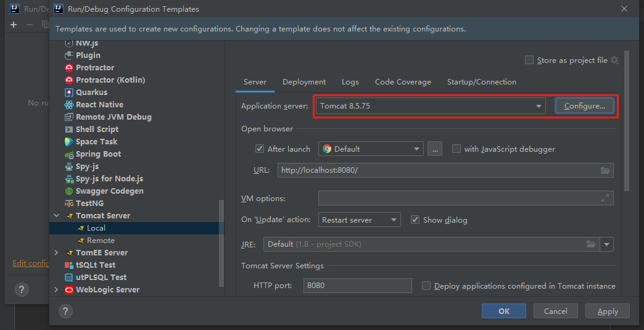Click the WebLogic Server icon
The width and height of the screenshot is (644, 330).
pyautogui.click(x=69, y=290)
